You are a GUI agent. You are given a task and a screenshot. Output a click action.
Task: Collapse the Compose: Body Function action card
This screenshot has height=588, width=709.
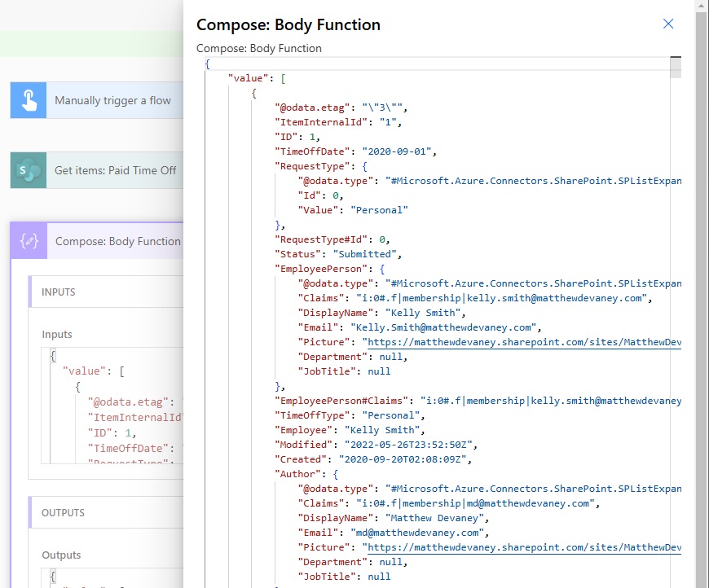click(117, 241)
